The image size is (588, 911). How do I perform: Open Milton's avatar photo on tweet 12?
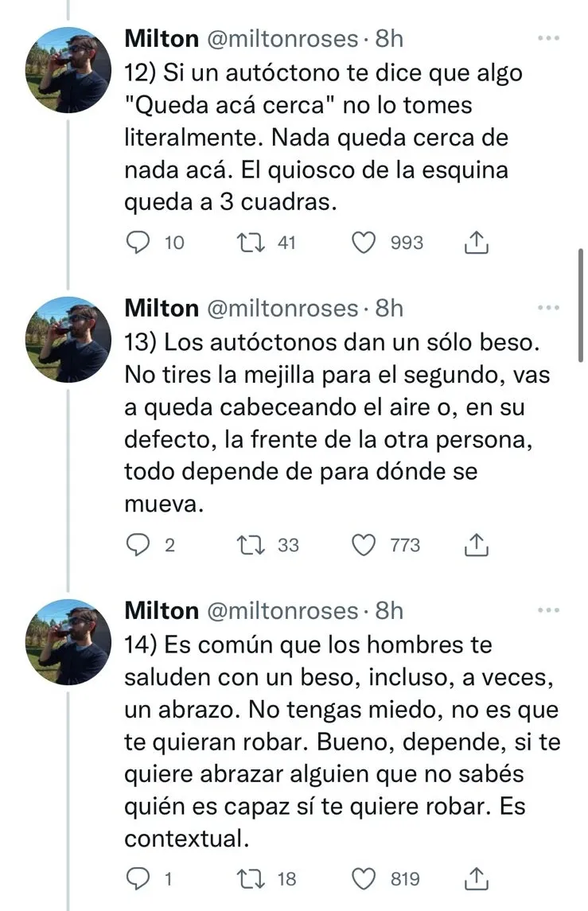[x=68, y=70]
